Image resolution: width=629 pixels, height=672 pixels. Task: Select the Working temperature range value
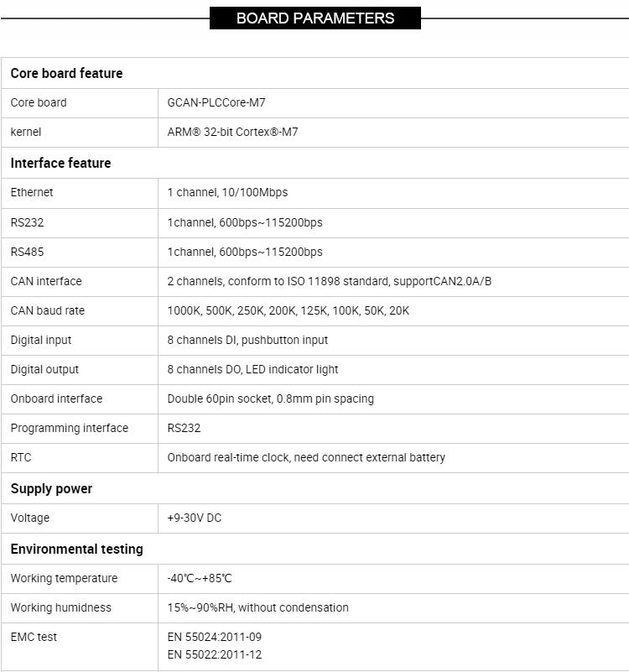pos(199,578)
